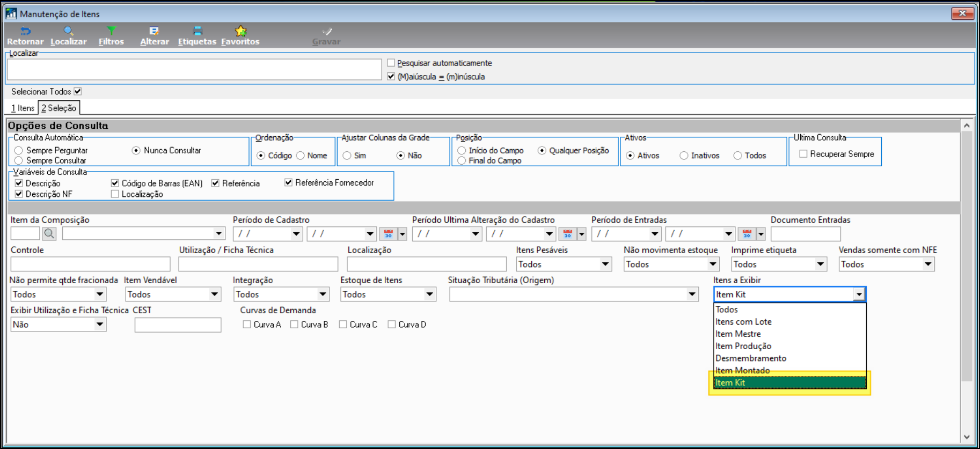Enable the Localização variable checkbox
The width and height of the screenshot is (980, 449).
click(115, 194)
